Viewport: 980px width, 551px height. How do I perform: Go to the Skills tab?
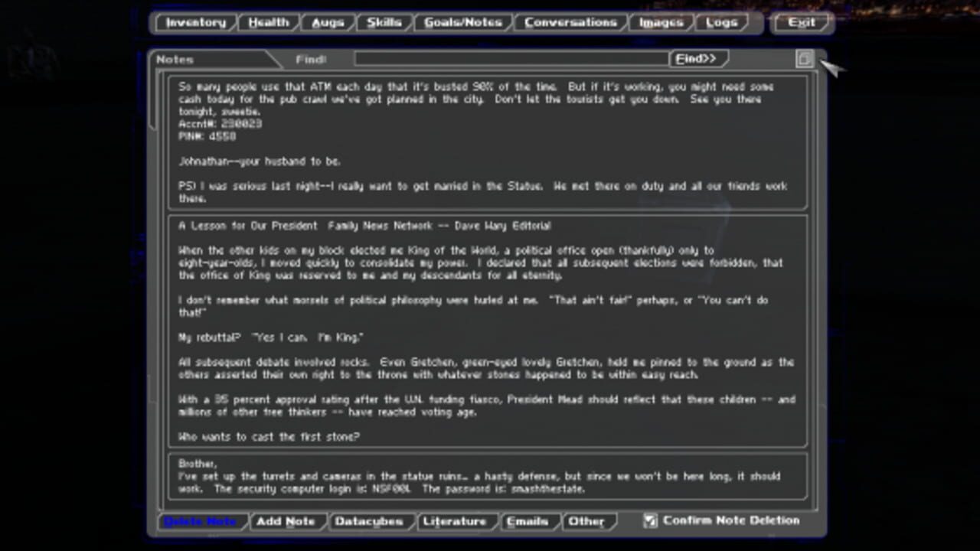384,23
